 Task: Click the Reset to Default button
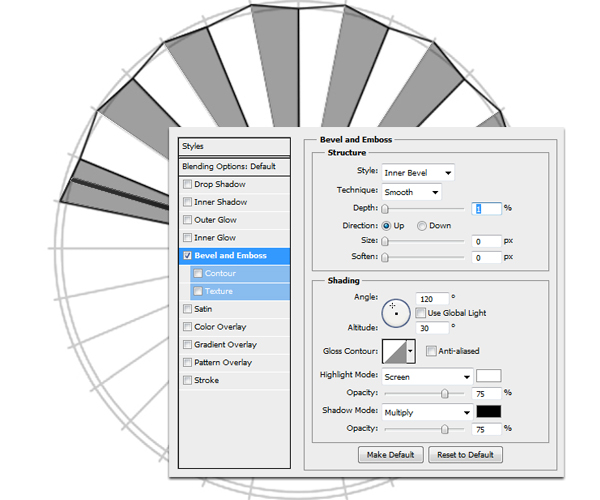point(465,455)
